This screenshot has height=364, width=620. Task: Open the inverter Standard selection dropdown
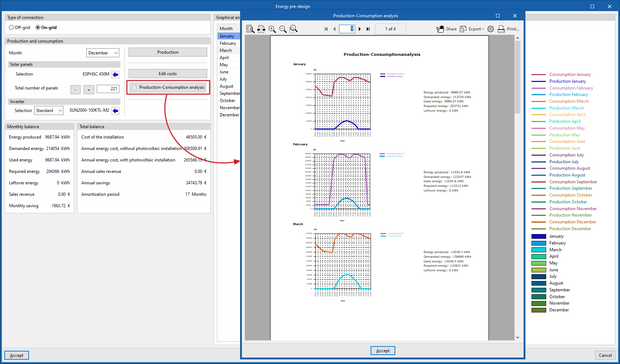tap(49, 111)
